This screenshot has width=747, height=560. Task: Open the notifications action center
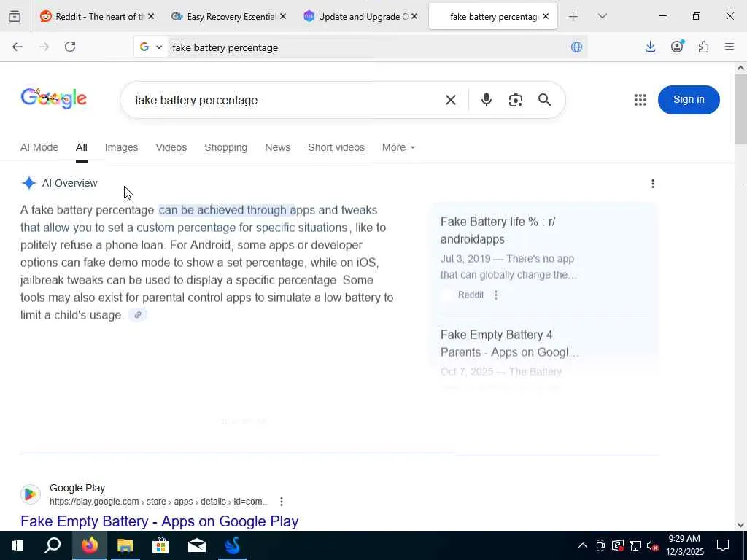tap(723, 545)
